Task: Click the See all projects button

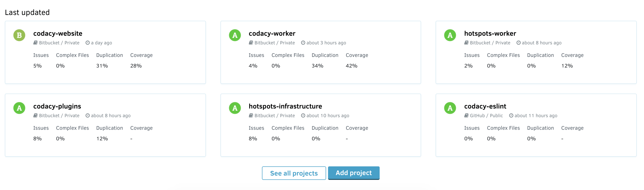Action: (294, 173)
